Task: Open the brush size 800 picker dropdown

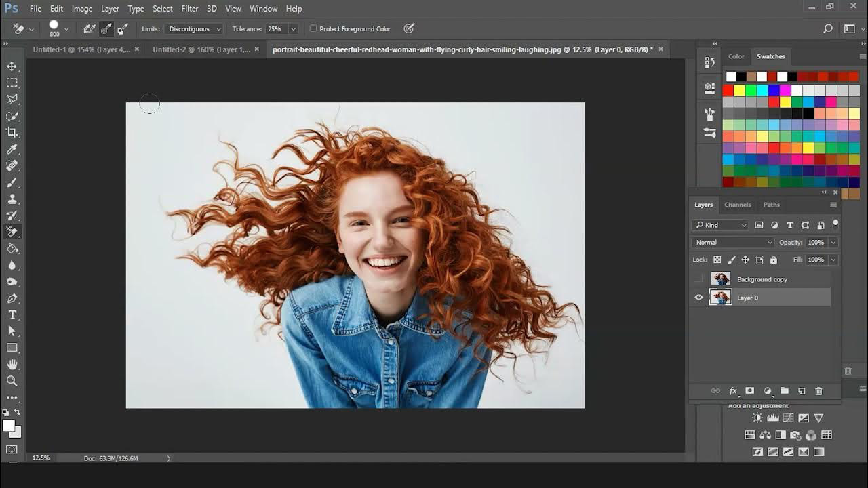Action: [66, 28]
